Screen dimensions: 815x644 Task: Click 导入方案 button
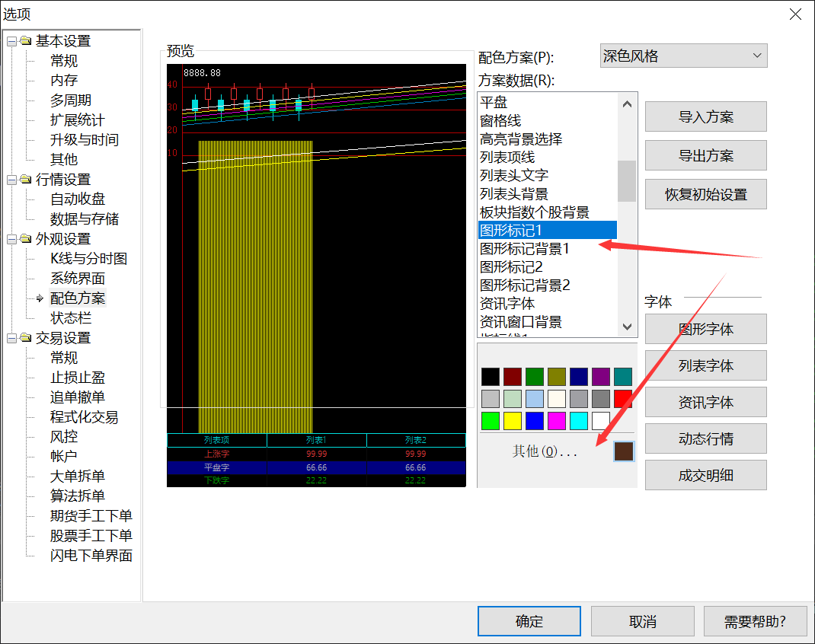pos(706,117)
